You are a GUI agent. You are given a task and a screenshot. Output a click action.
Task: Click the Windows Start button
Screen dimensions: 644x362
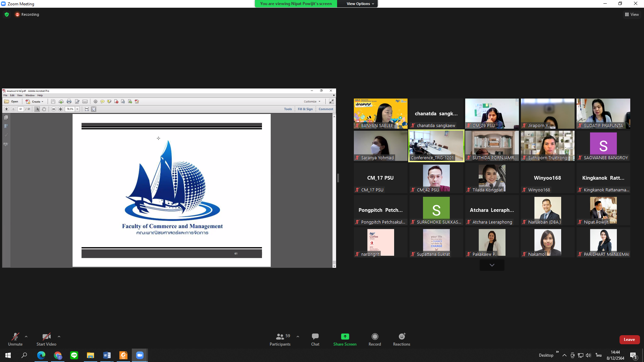tap(8, 355)
